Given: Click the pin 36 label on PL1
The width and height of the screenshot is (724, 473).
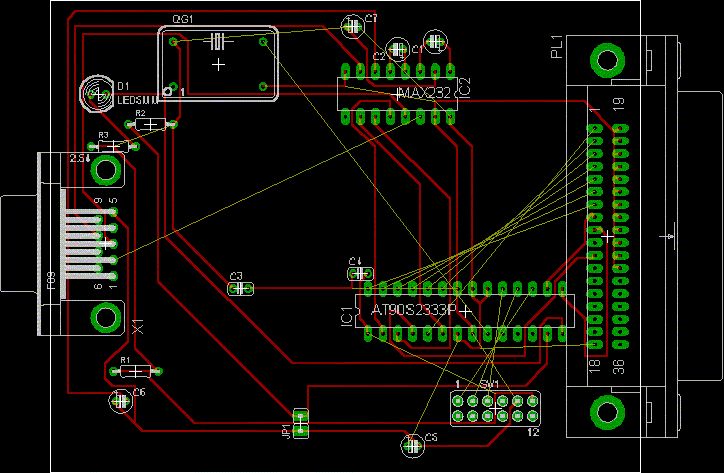Looking at the screenshot, I should pyautogui.click(x=620, y=367).
